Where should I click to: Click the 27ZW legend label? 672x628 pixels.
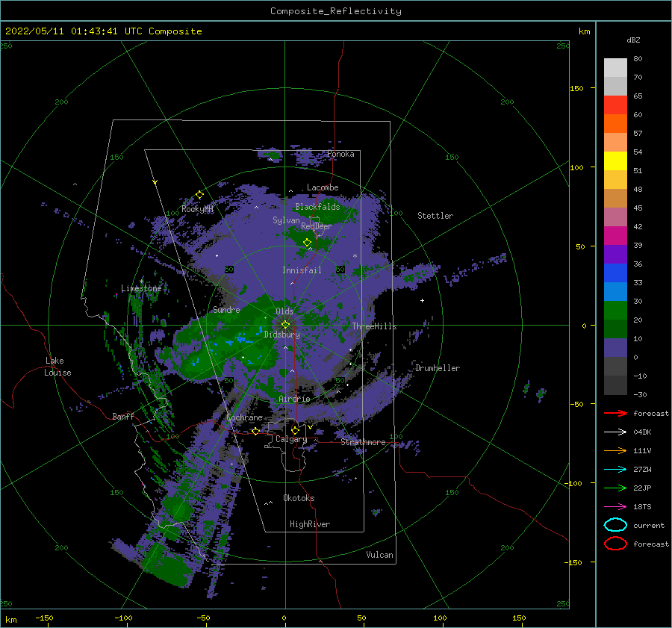(642, 470)
